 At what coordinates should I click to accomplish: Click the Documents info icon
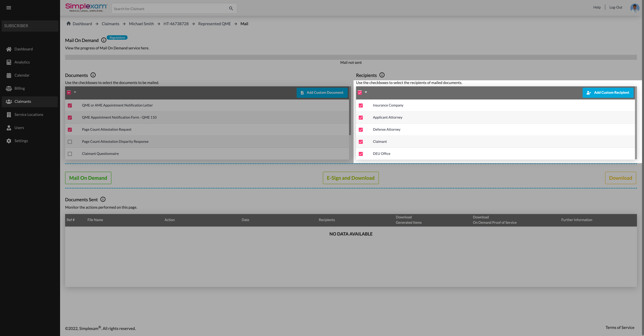[x=93, y=75]
